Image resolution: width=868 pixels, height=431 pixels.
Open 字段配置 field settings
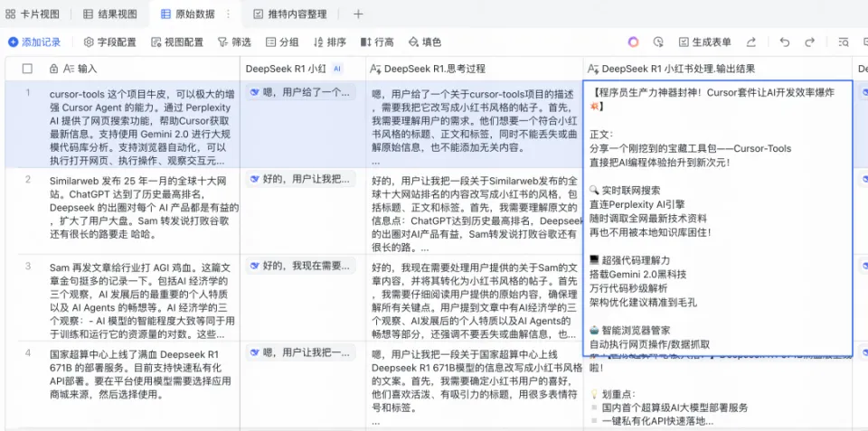pyautogui.click(x=110, y=42)
